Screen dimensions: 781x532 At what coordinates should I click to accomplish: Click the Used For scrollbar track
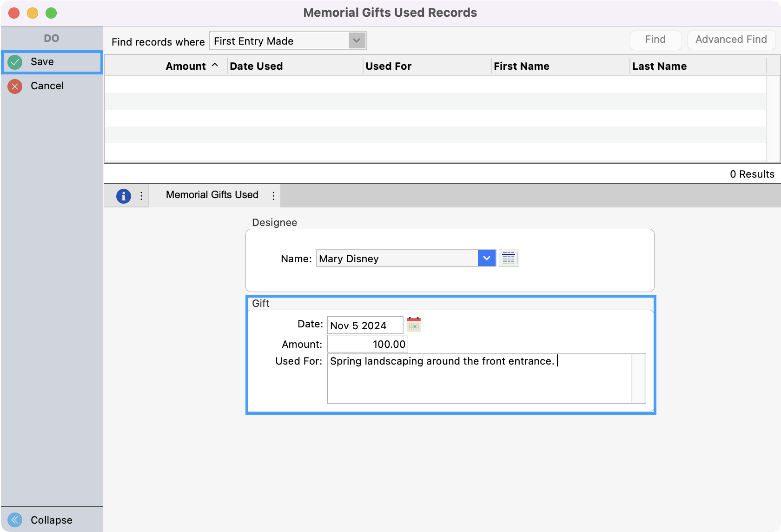click(638, 378)
